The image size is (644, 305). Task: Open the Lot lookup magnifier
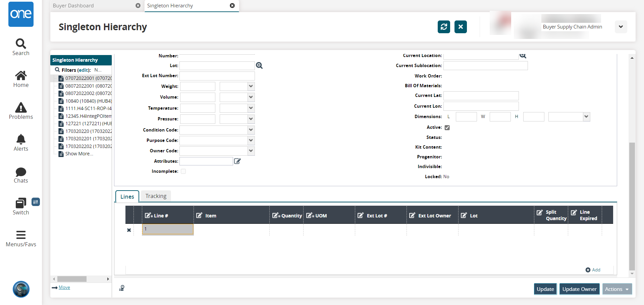(259, 66)
